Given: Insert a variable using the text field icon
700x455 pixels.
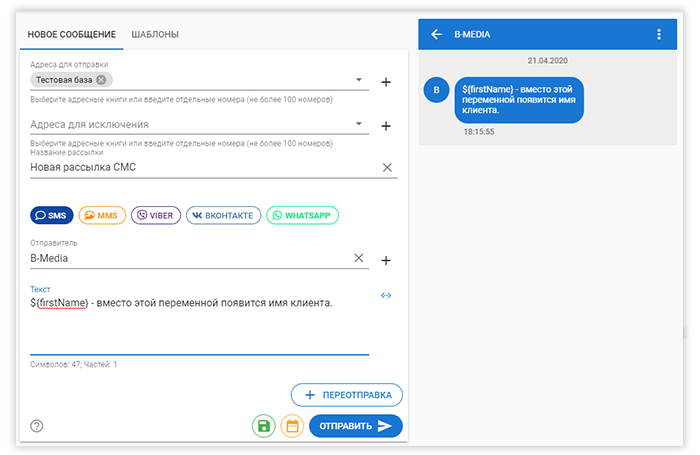Looking at the screenshot, I should pyautogui.click(x=386, y=296).
